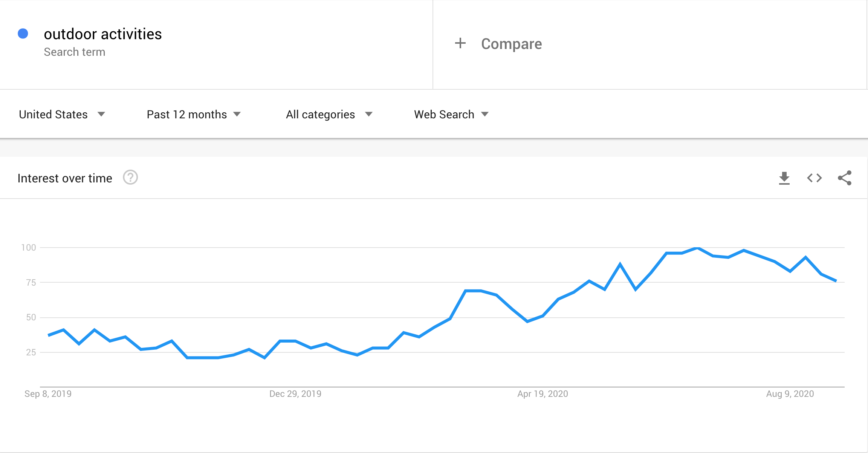Open the help question mark icon
The height and width of the screenshot is (453, 868).
(130, 178)
